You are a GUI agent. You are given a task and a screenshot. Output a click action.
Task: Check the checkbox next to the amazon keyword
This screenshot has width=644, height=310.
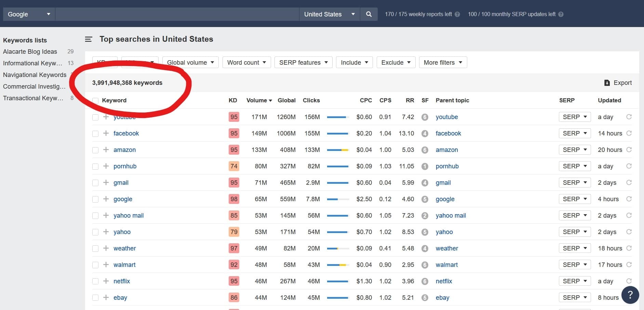point(95,150)
